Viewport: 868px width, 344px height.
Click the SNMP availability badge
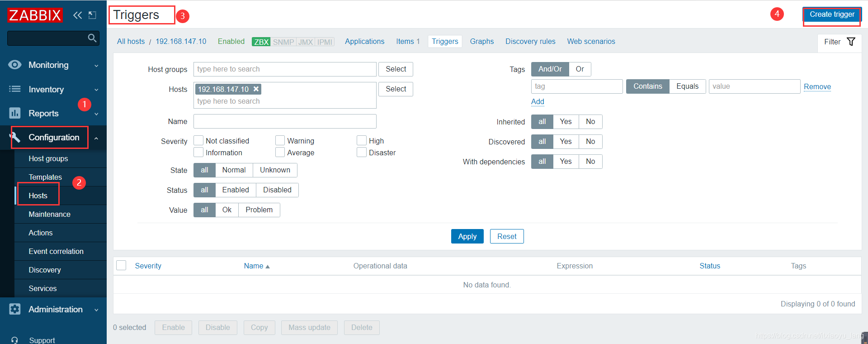[283, 42]
